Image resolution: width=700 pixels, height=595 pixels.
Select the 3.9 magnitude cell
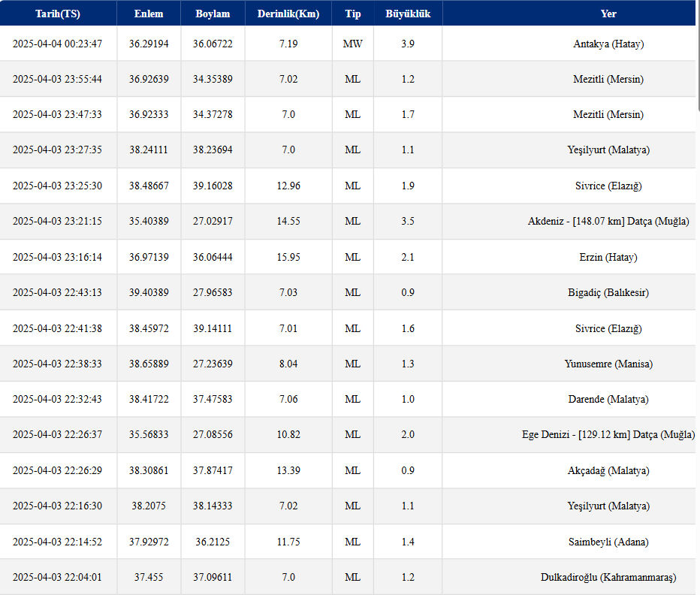[x=408, y=44]
